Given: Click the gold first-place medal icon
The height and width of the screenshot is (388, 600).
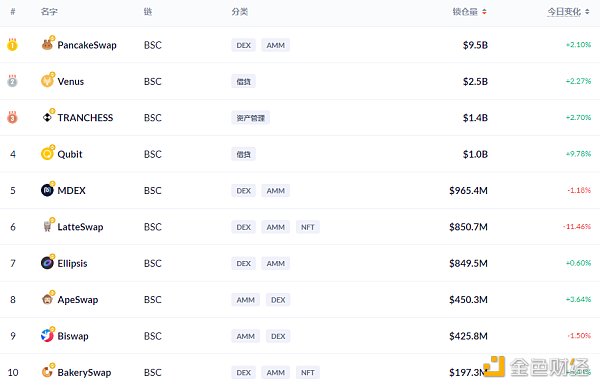Looking at the screenshot, I should coord(12,45).
